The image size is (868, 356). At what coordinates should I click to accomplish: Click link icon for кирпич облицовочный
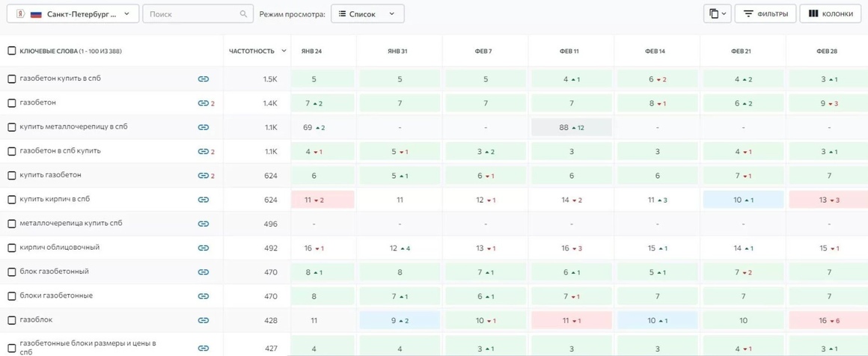click(204, 248)
